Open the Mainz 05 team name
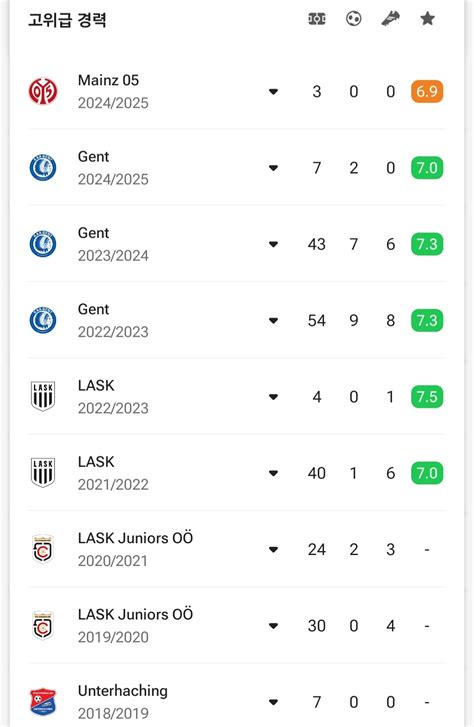This screenshot has width=474, height=727. 108,80
